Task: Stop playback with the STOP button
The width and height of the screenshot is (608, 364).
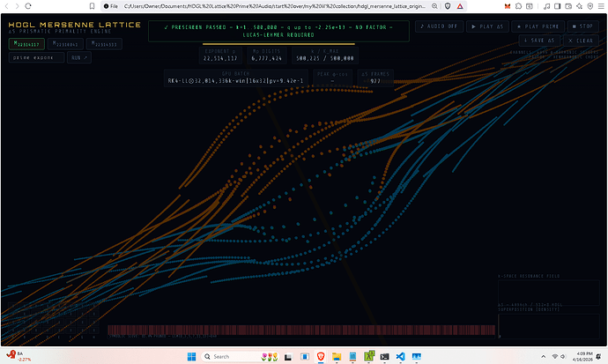Action: click(x=582, y=26)
